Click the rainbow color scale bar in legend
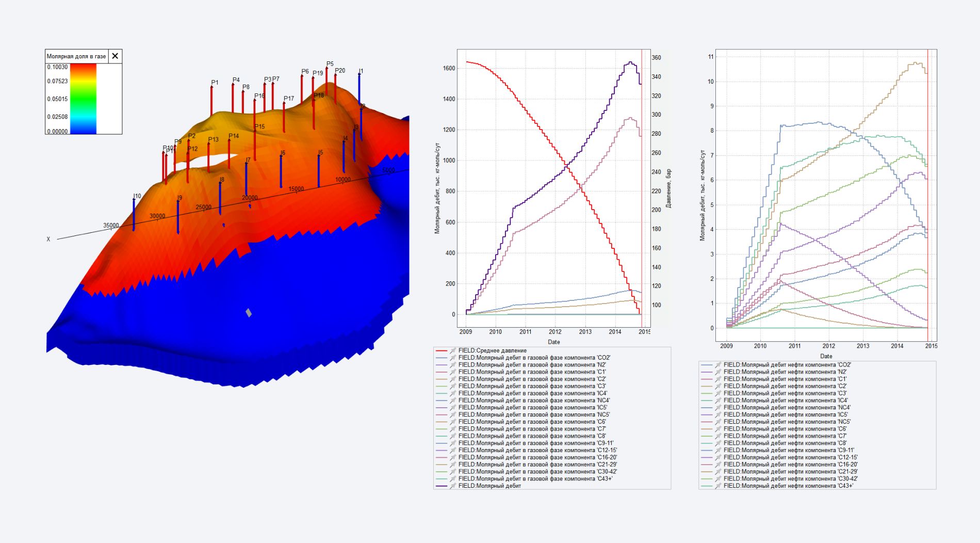This screenshot has height=543, width=980. [83, 99]
